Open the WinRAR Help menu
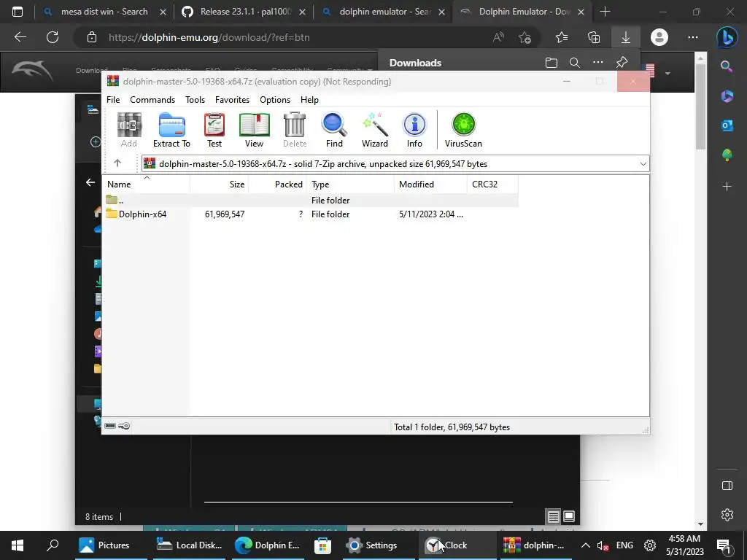The image size is (747, 560). [x=309, y=99]
